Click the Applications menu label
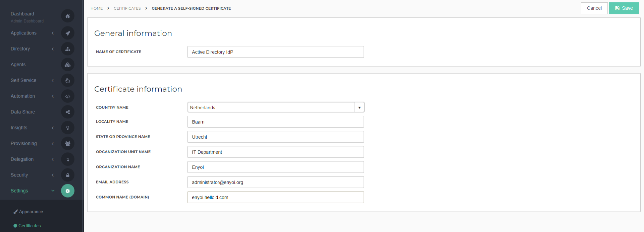644x232 pixels. [23, 33]
